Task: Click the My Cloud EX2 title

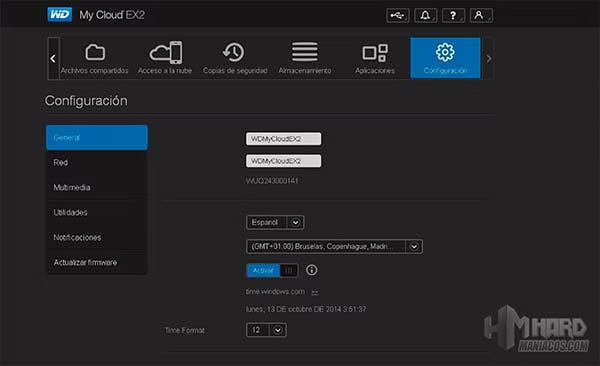Action: point(112,15)
